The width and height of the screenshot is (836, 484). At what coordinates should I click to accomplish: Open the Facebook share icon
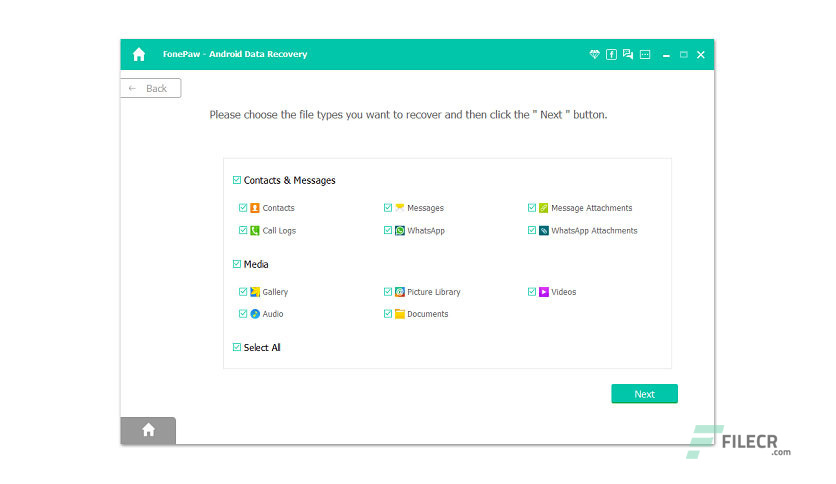(612, 54)
